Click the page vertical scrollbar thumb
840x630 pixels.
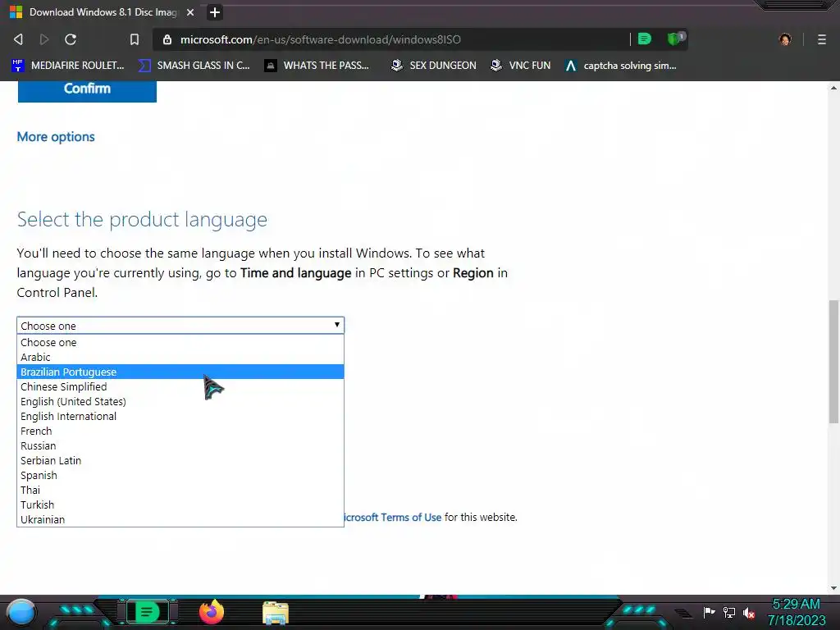pyautogui.click(x=833, y=362)
